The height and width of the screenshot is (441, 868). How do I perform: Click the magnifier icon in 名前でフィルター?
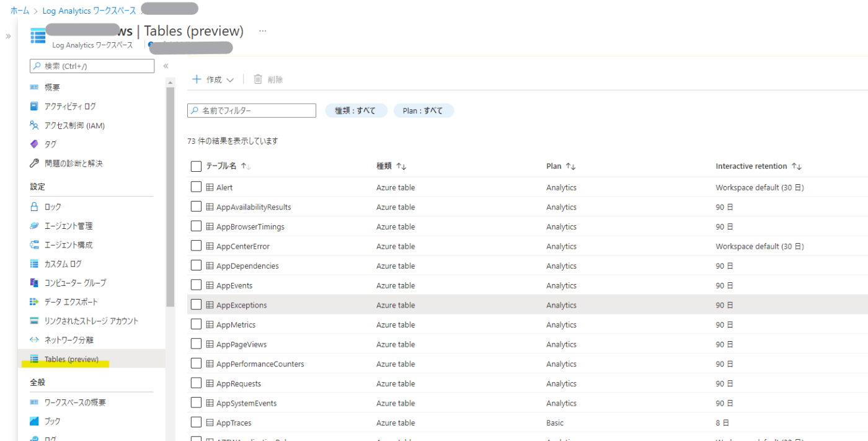pos(195,110)
